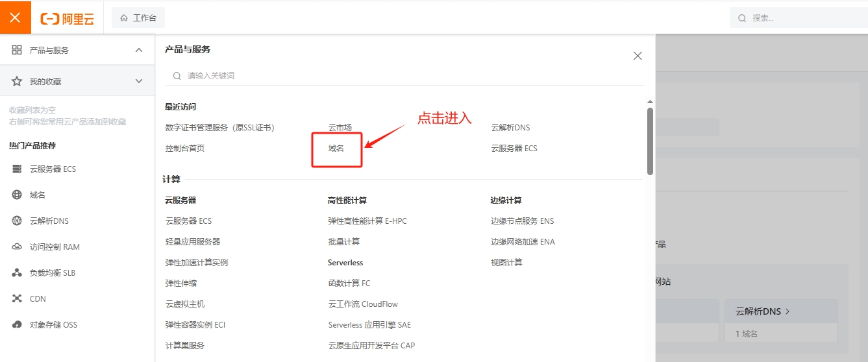Open 边缘节点服务 ENS link
This screenshot has width=868, height=362.
pyautogui.click(x=523, y=221)
